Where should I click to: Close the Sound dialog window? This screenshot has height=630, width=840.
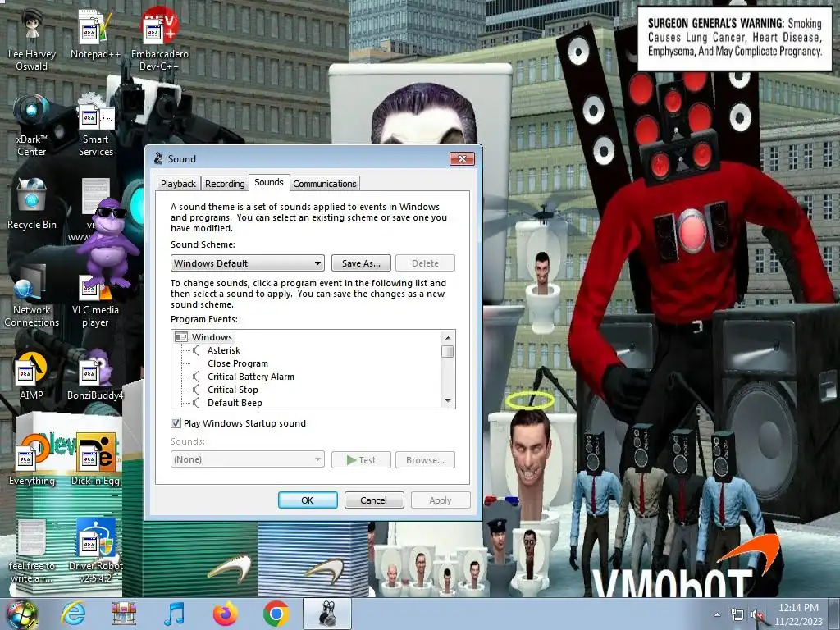pyautogui.click(x=462, y=158)
